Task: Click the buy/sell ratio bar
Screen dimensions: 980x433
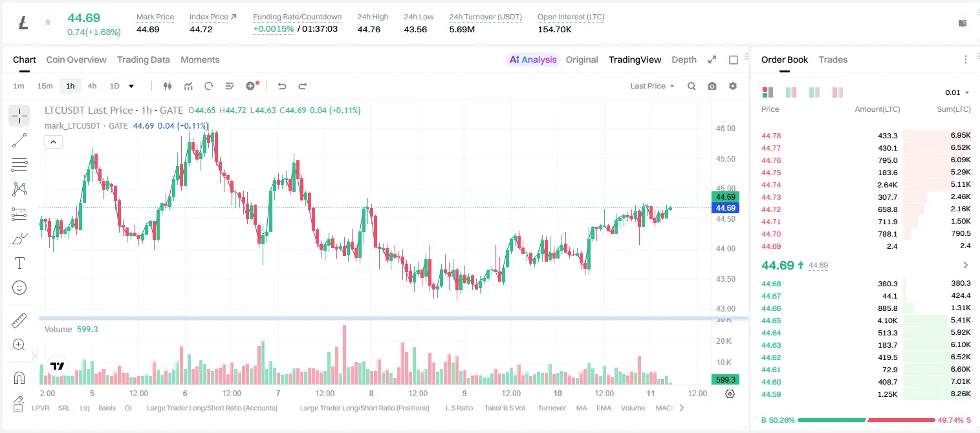Action: pyautogui.click(x=866, y=420)
